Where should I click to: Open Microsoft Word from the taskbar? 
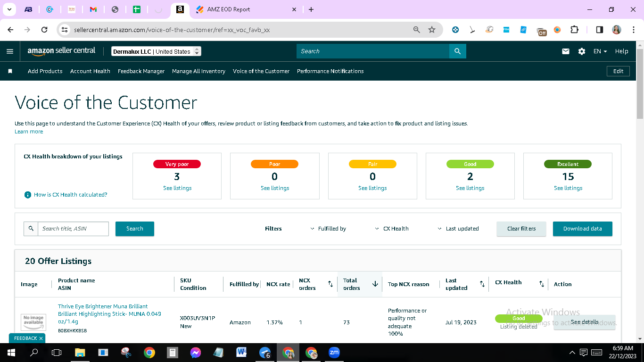pyautogui.click(x=241, y=352)
